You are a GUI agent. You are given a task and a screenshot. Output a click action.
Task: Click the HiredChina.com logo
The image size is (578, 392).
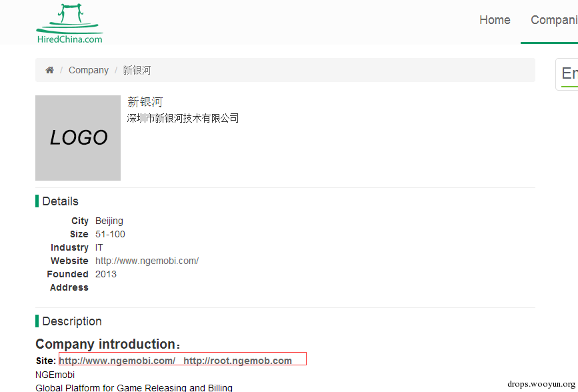click(x=69, y=24)
